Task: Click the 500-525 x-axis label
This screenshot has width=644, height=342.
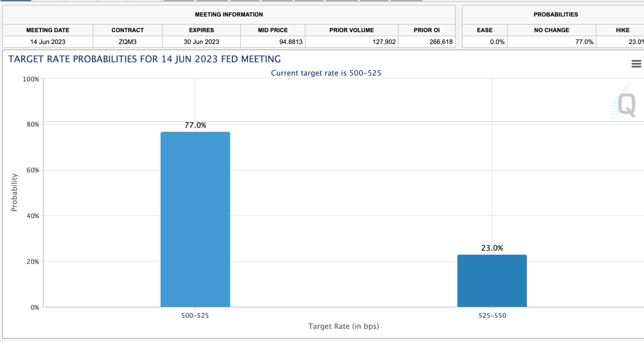Action: pyautogui.click(x=195, y=316)
